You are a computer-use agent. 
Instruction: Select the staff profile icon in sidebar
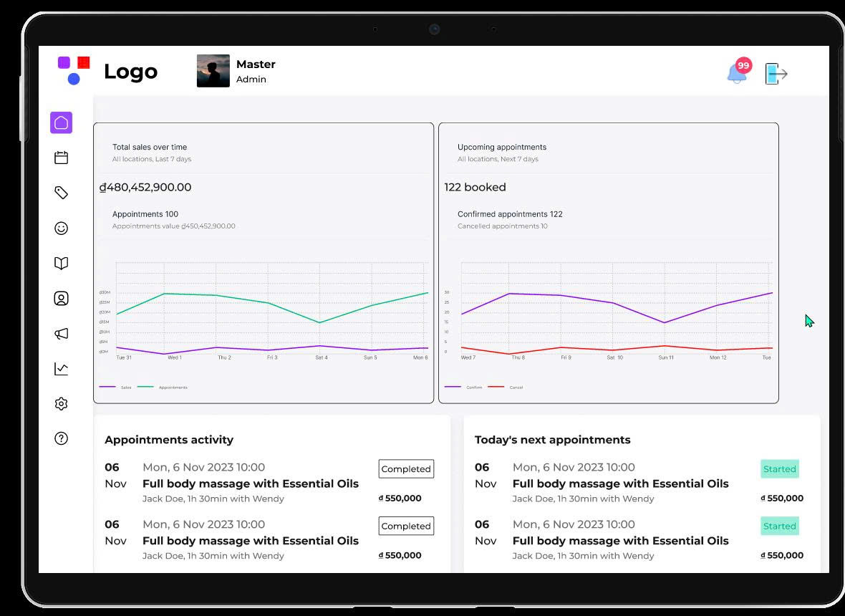(62, 299)
